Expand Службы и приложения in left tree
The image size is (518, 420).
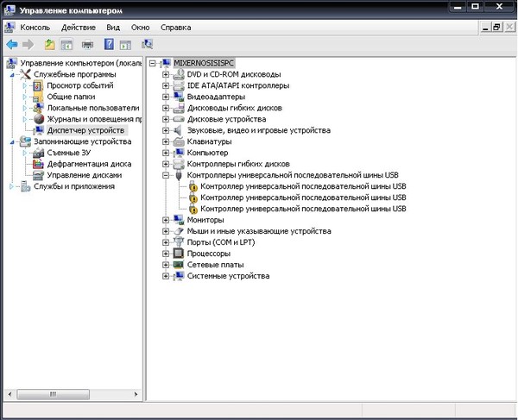[x=11, y=186]
